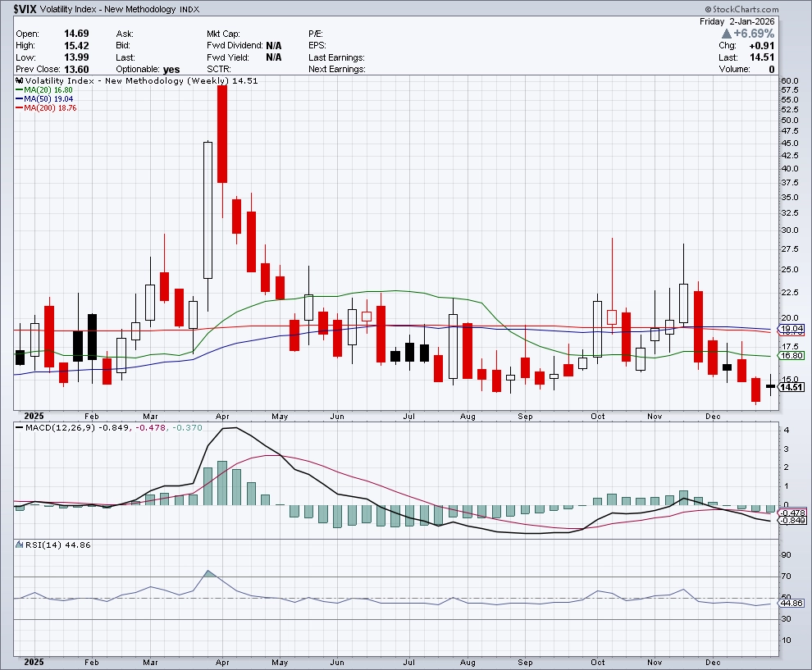Click the black last-price arrow tag 14.51

[789, 387]
